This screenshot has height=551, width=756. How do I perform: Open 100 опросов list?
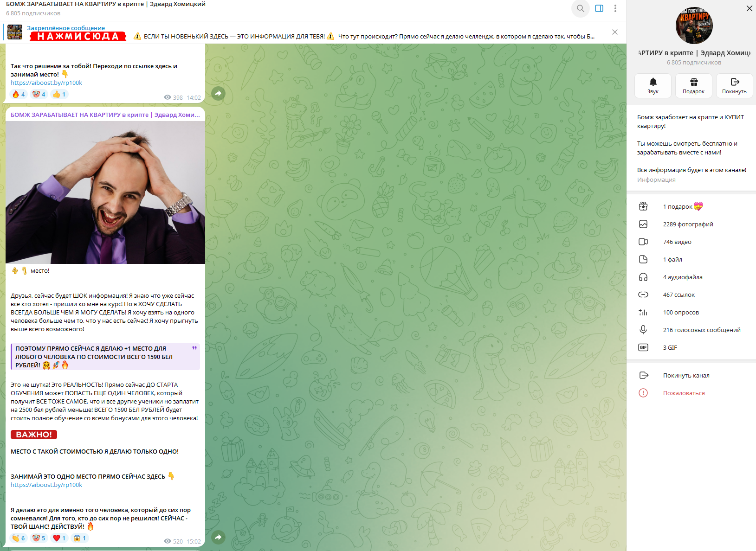coord(691,312)
